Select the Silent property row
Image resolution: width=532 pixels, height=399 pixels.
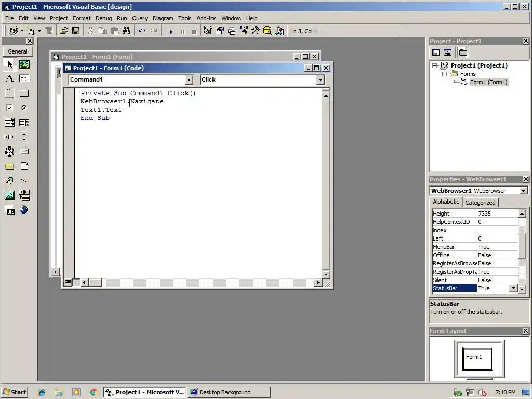click(475, 280)
